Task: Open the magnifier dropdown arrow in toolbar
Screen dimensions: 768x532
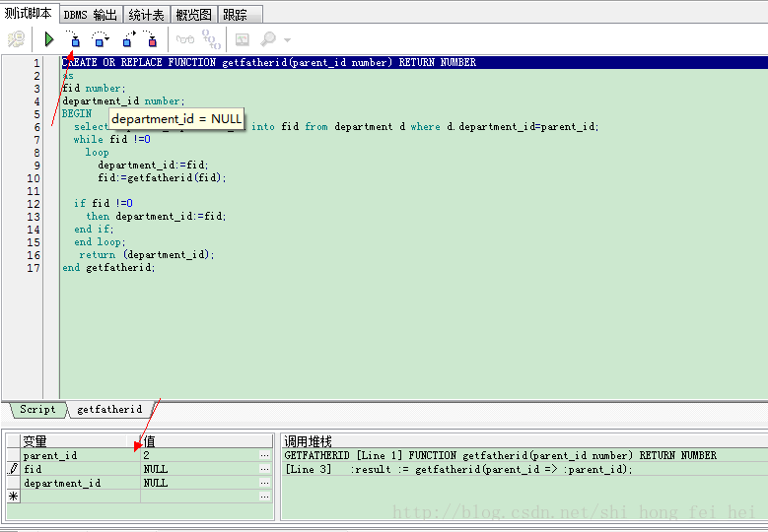Action: tap(287, 40)
